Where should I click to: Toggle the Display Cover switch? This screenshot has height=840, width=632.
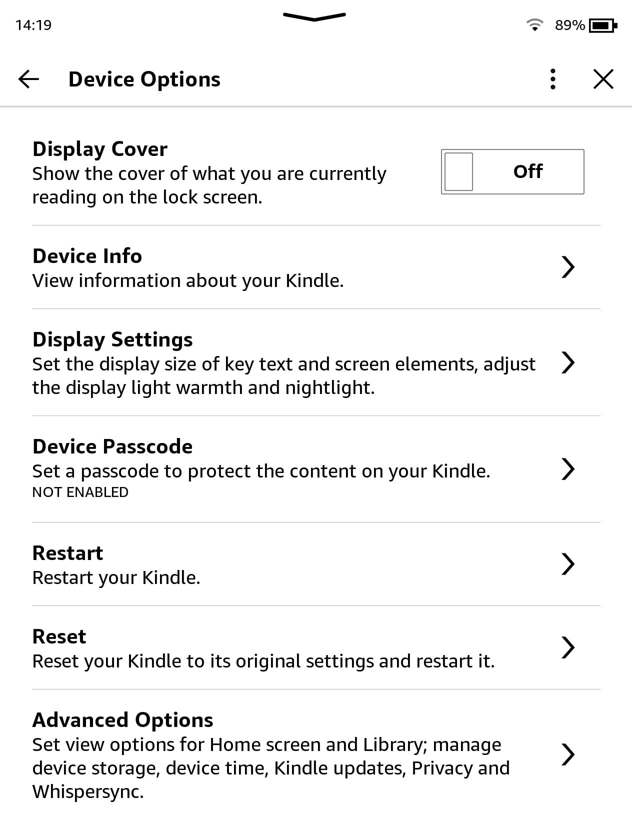pyautogui.click(x=512, y=171)
